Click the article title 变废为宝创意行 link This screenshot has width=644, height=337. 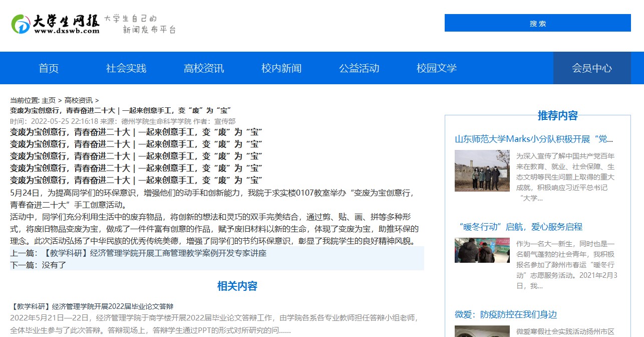coord(120,110)
